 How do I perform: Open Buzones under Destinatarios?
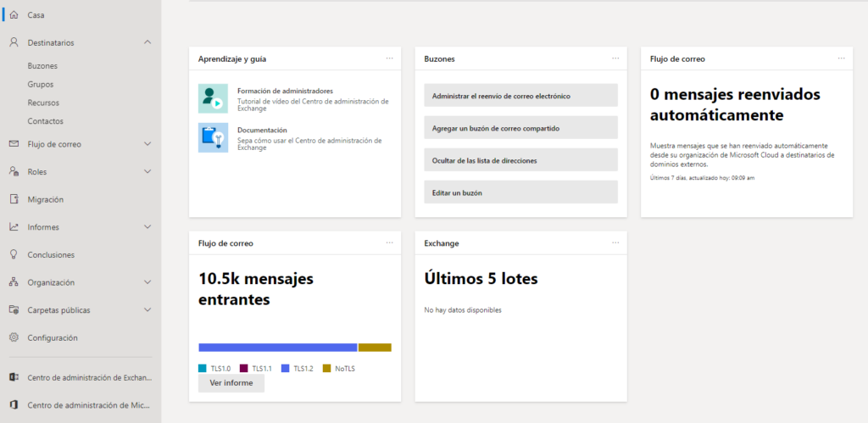coord(42,65)
